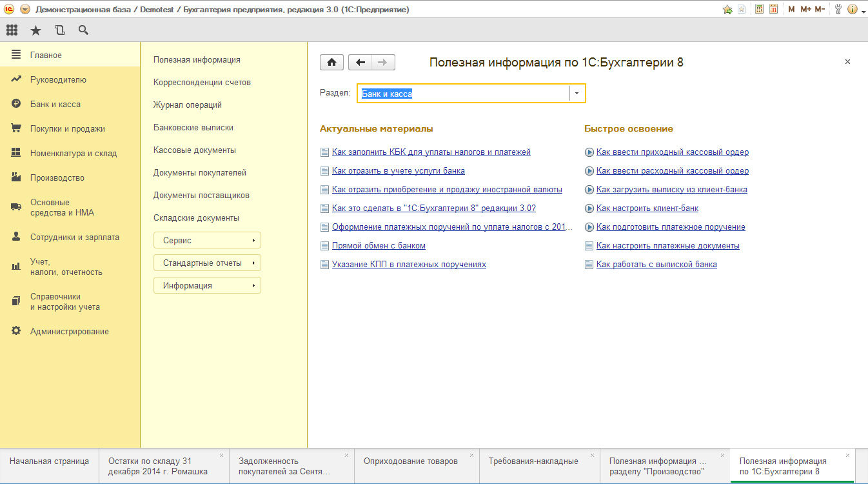Viewport: 868px width, 484px height.
Task: Open Favorites star in tools panel
Action: (35, 30)
